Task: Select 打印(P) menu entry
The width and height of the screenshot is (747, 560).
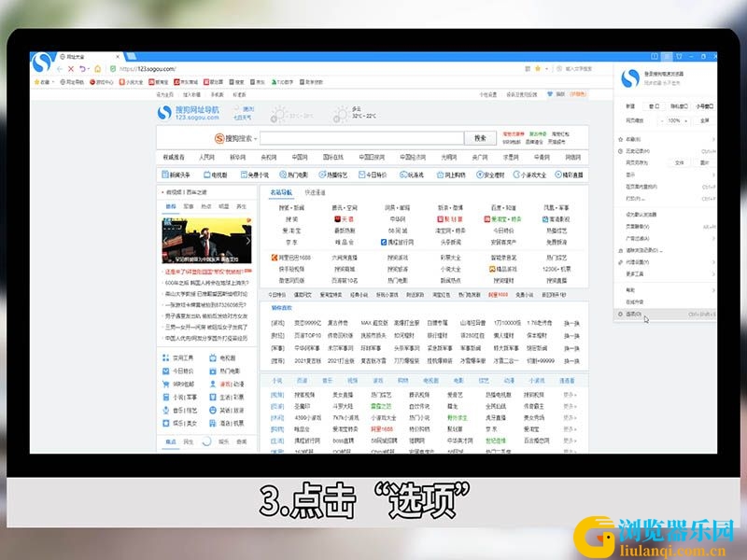Action: click(x=666, y=199)
